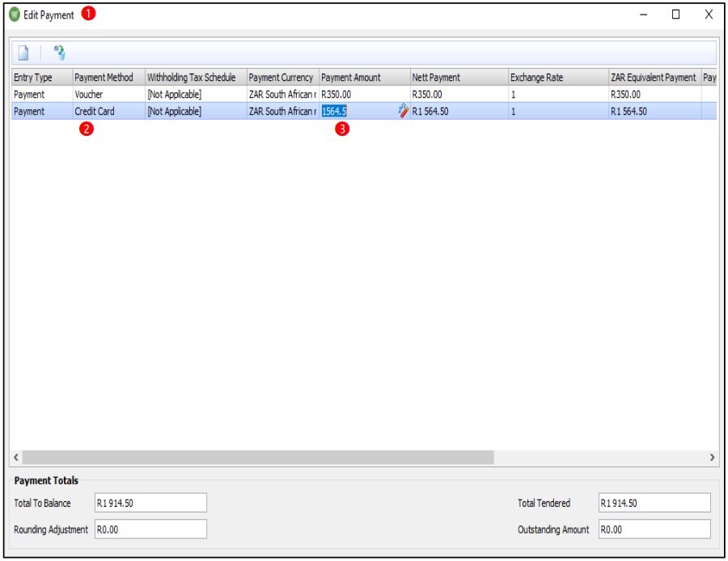Click the Edit Payment window app icon

[x=15, y=15]
